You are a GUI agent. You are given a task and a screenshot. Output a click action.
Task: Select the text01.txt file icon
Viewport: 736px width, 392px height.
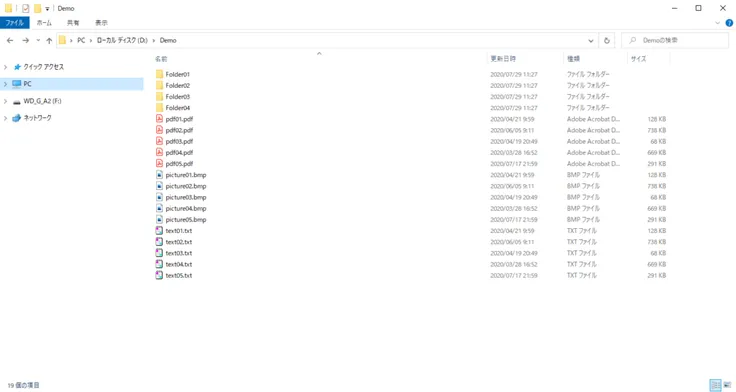(x=160, y=231)
